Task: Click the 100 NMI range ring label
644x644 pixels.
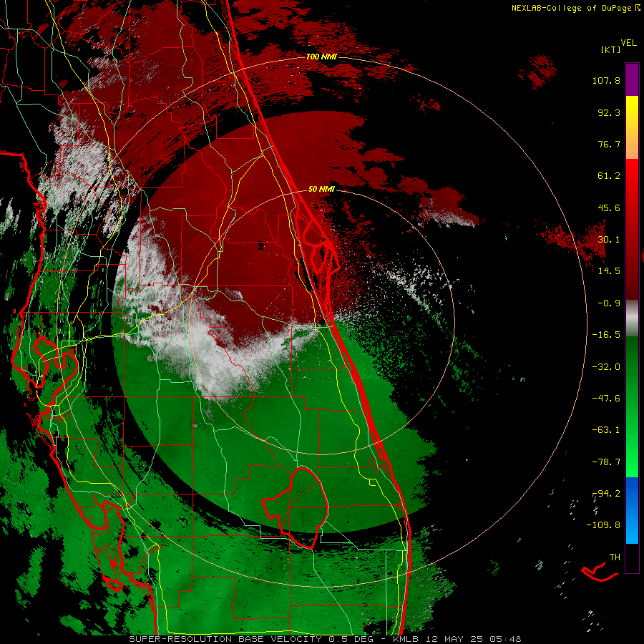Action: 321,57
